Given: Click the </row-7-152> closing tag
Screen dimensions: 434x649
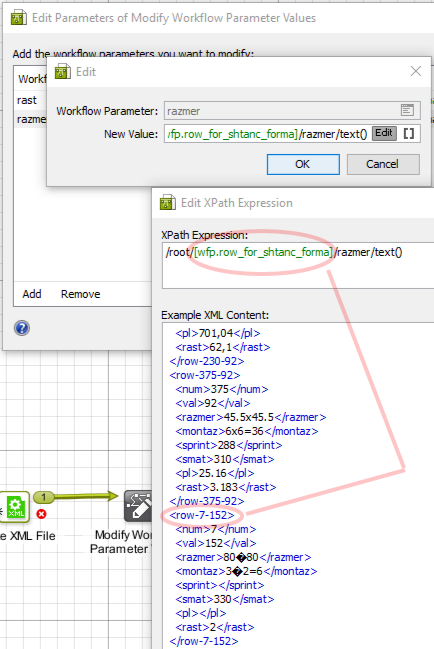Looking at the screenshot, I should tap(204, 642).
